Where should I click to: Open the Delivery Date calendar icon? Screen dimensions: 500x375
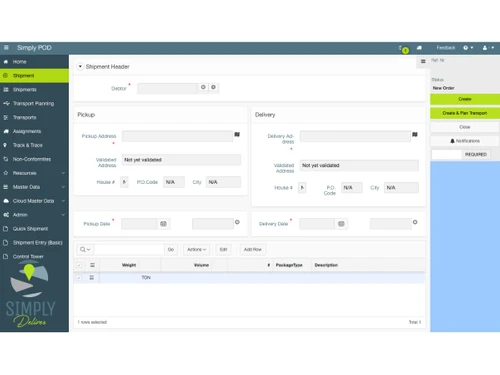341,224
